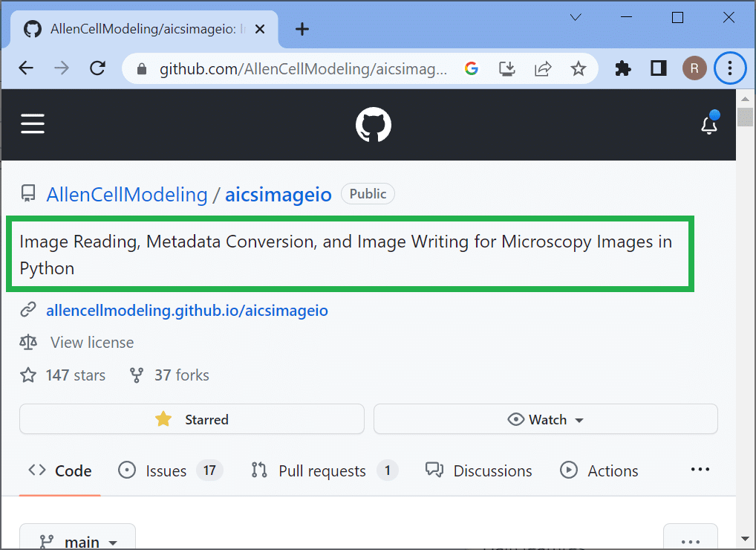Viewport: 756px width, 550px height.
Task: Go to the Discussions tab
Action: (x=479, y=470)
